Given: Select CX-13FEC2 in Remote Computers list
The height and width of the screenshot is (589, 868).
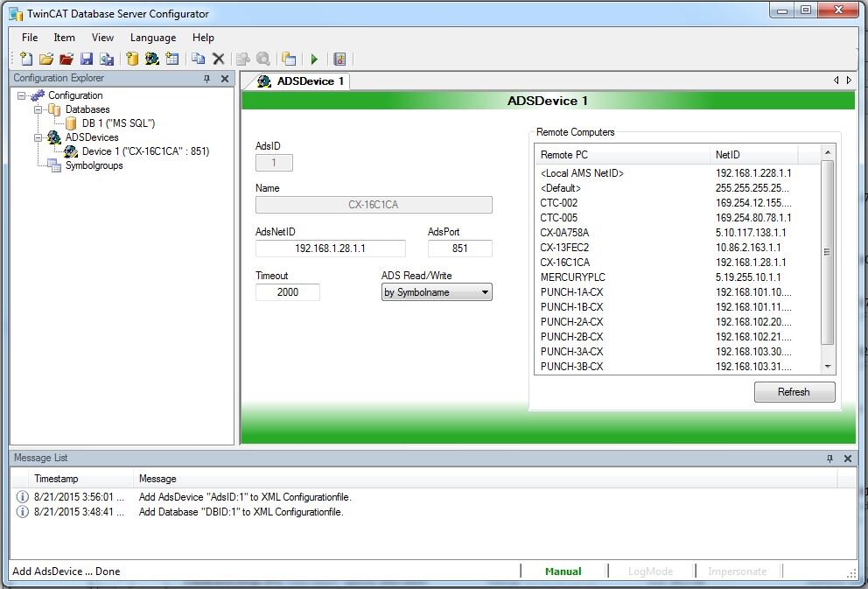Looking at the screenshot, I should click(564, 248).
